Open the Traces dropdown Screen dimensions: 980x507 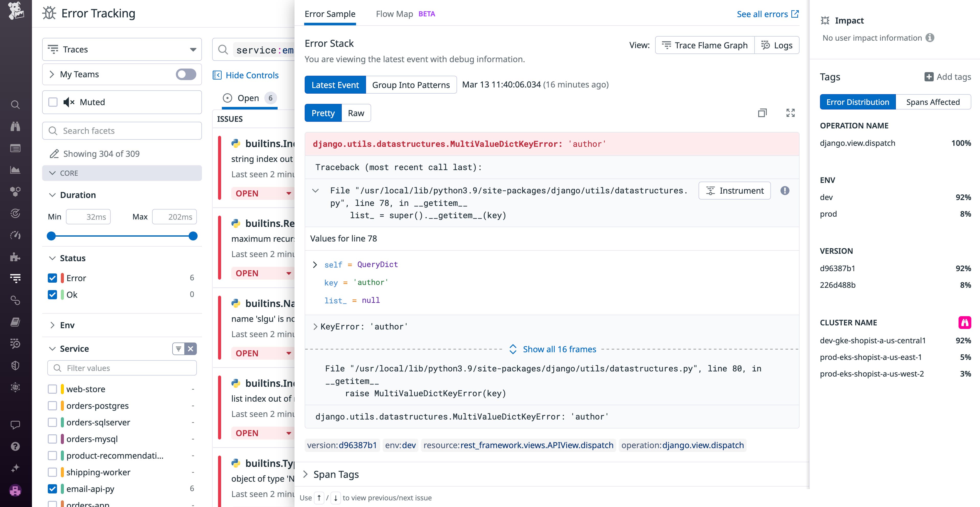coord(121,49)
